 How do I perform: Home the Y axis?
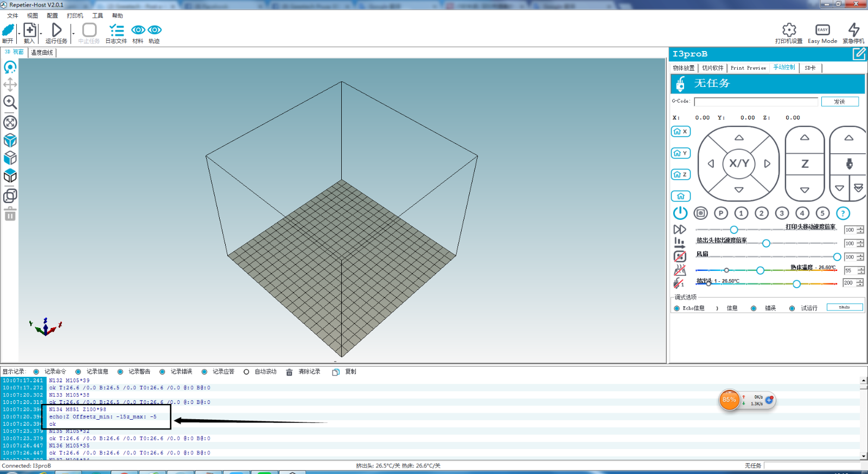[680, 153]
